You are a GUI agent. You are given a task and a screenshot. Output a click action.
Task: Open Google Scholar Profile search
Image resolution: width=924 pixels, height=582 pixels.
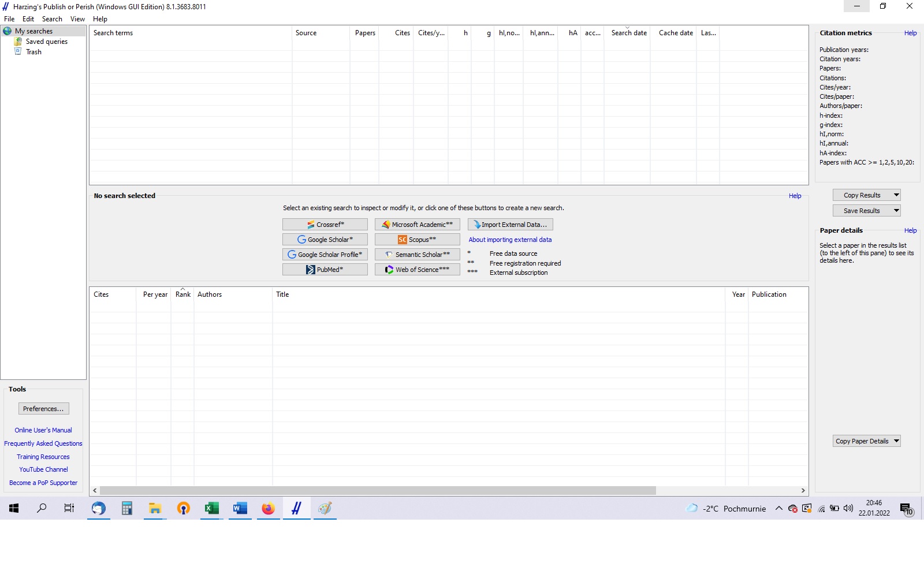click(325, 255)
